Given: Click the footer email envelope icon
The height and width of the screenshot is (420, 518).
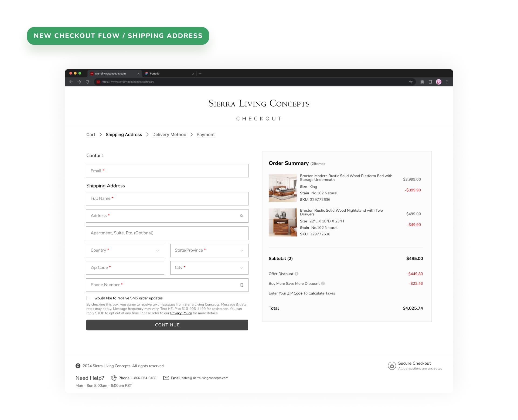Looking at the screenshot, I should pos(166,378).
